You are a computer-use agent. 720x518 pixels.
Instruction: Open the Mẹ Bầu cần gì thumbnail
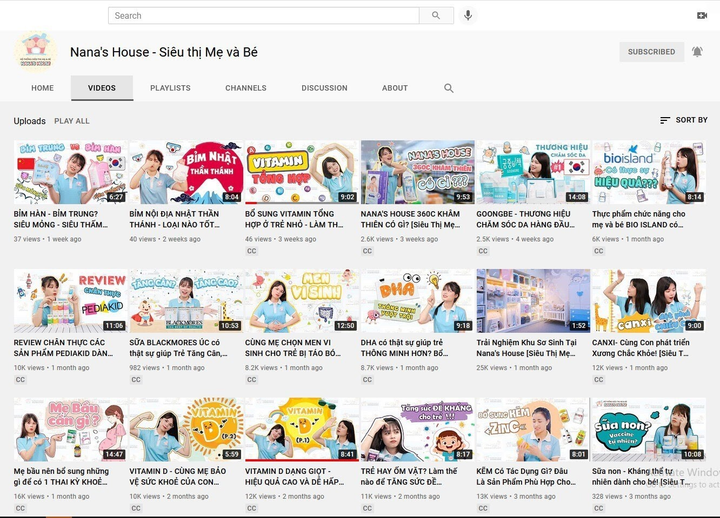click(x=70, y=429)
